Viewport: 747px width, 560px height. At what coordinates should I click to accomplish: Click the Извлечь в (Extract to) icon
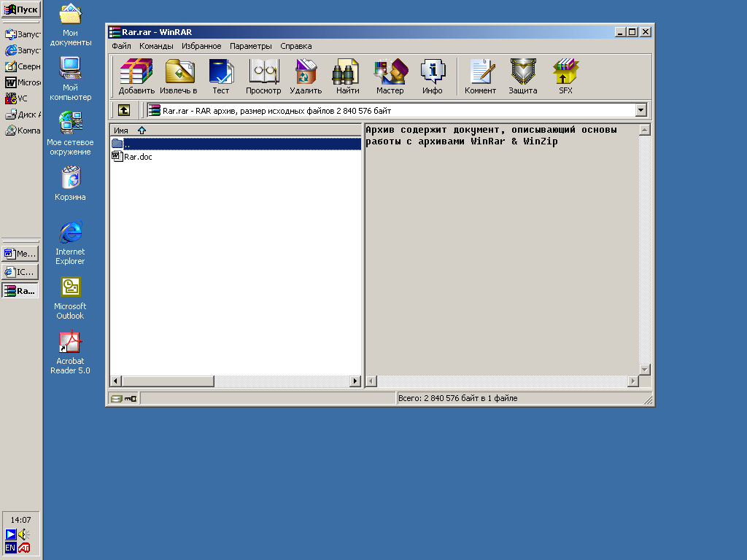[x=179, y=76]
